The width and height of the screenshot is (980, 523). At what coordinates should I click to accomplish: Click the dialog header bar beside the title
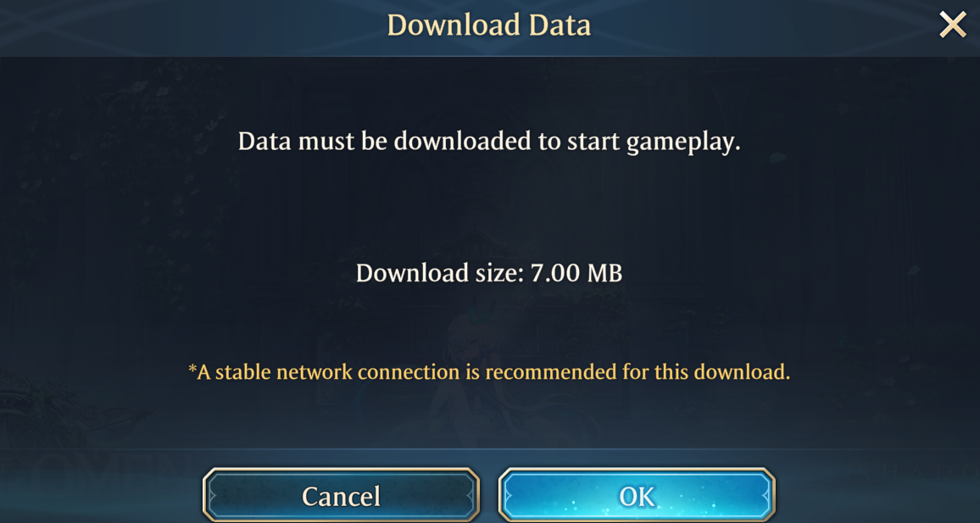pos(187,27)
